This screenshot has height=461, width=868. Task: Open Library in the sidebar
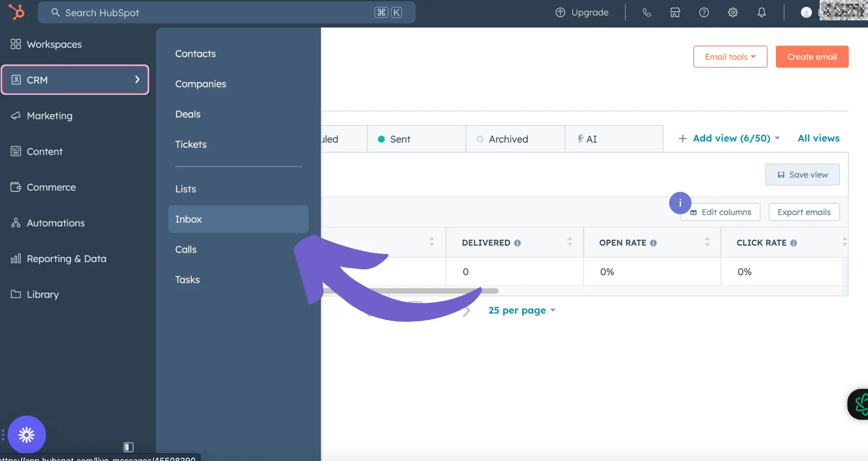[75, 294]
